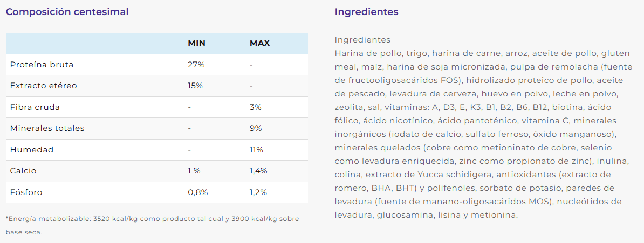Click the Proteína bruta row label
Screen dimensions: 644x243
point(42,65)
